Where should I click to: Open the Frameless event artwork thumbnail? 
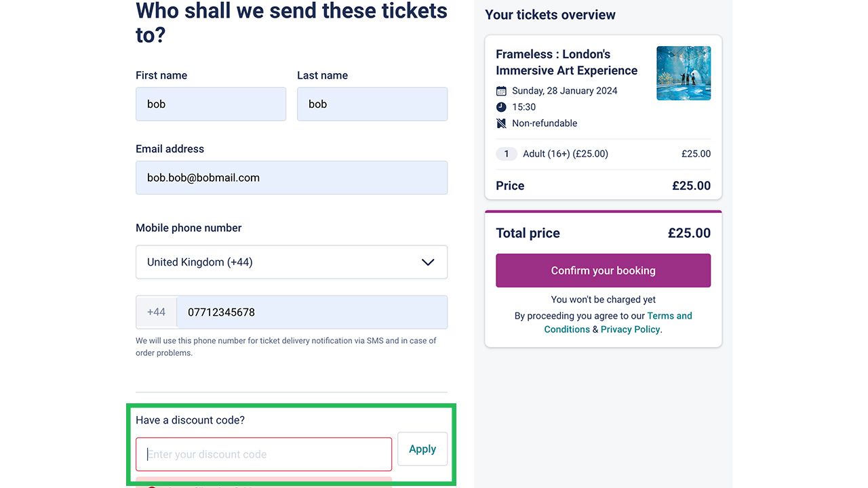click(684, 73)
